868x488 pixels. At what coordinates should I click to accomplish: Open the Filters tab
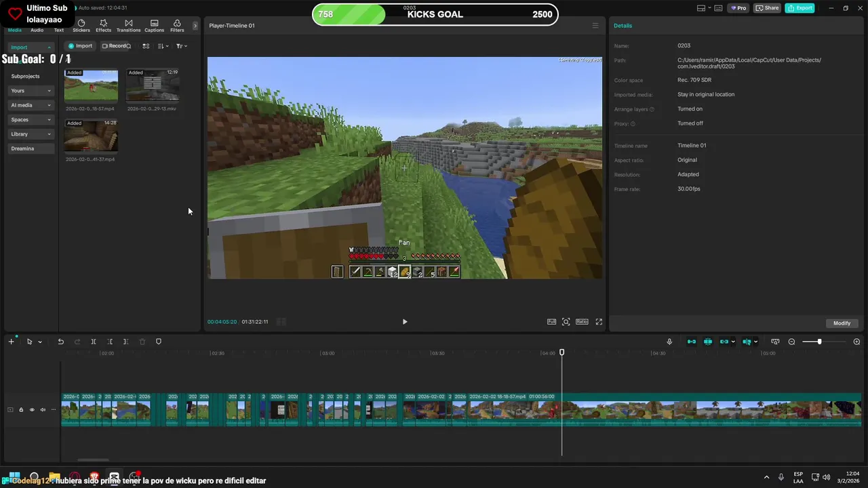(x=177, y=26)
